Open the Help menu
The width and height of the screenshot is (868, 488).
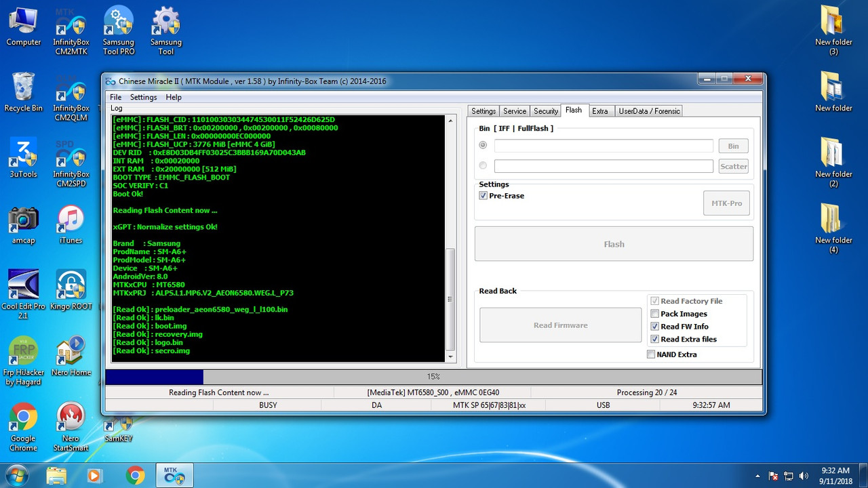pyautogui.click(x=174, y=97)
